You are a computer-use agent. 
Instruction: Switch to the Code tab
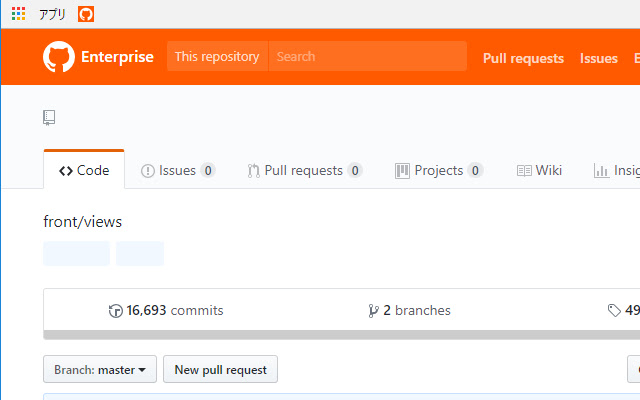pos(84,171)
